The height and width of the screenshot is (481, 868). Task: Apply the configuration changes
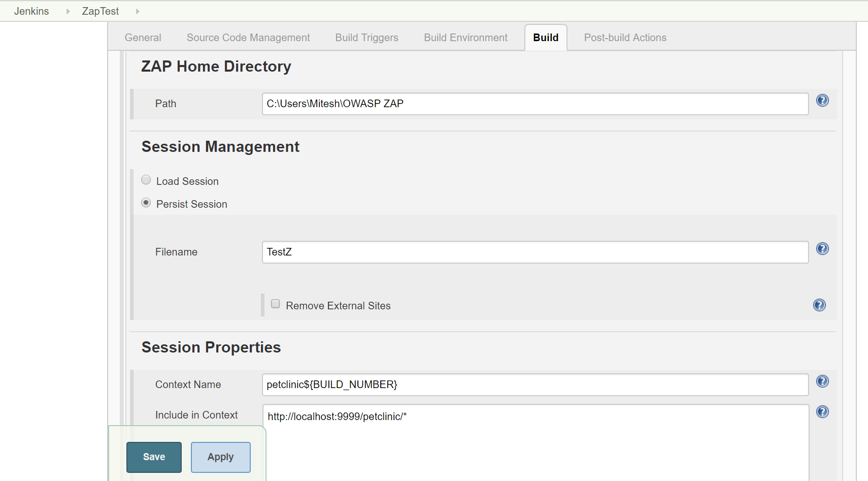click(x=220, y=457)
